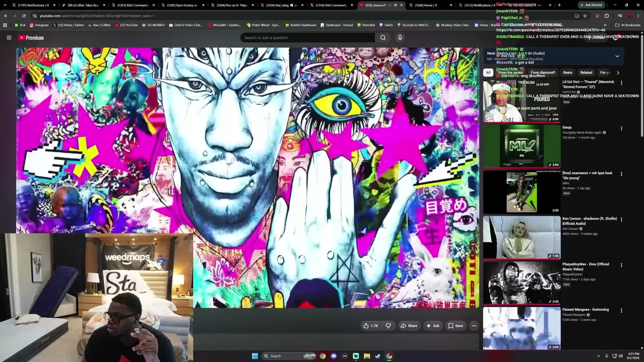Go back in browser history
This screenshot has width=644, height=362.
pyautogui.click(x=6, y=16)
